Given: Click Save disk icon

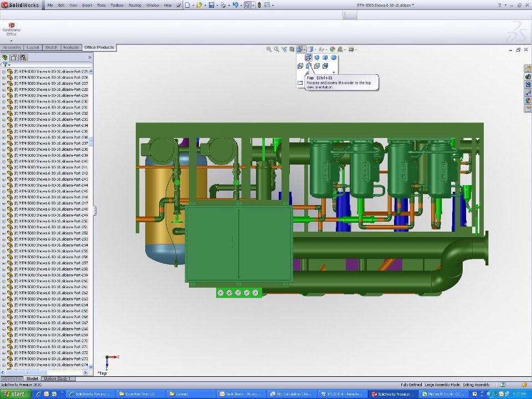Looking at the screenshot, I should [211, 5].
